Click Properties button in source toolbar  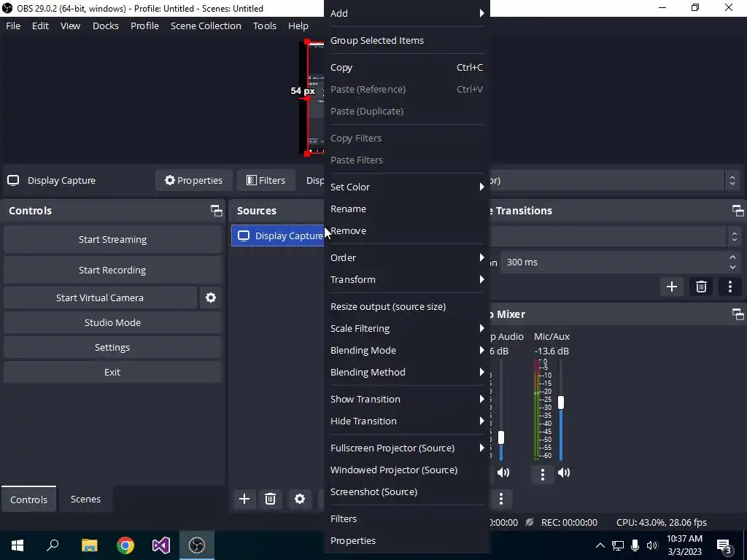[x=194, y=181]
